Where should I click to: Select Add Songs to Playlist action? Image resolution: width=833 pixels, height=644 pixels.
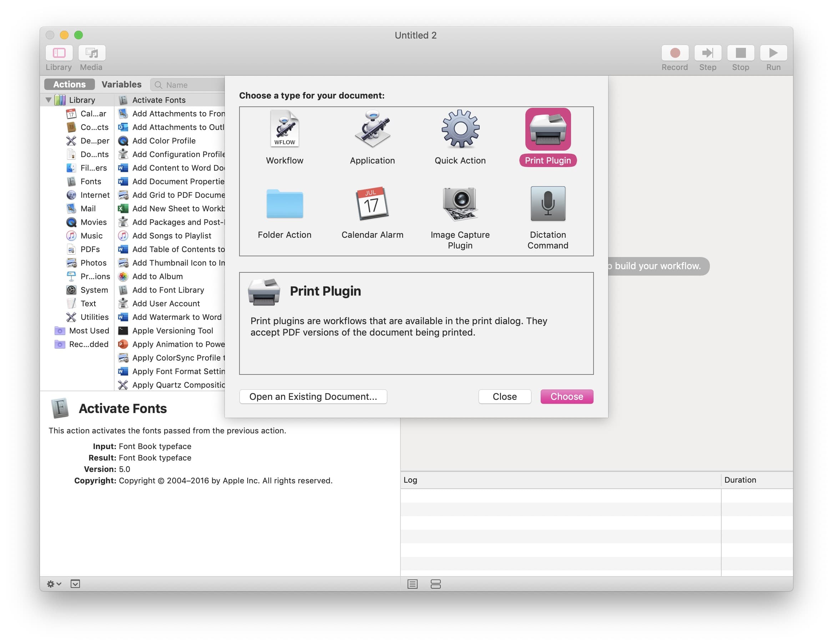(x=170, y=236)
